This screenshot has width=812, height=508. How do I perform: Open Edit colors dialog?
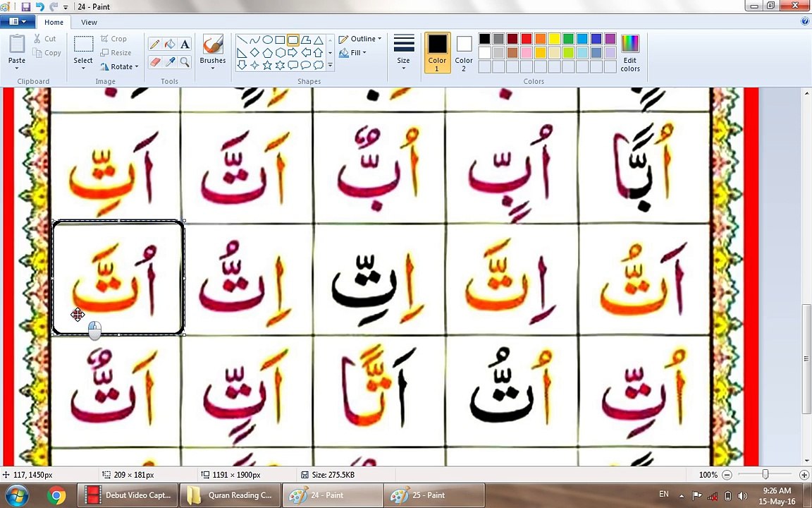coord(630,52)
